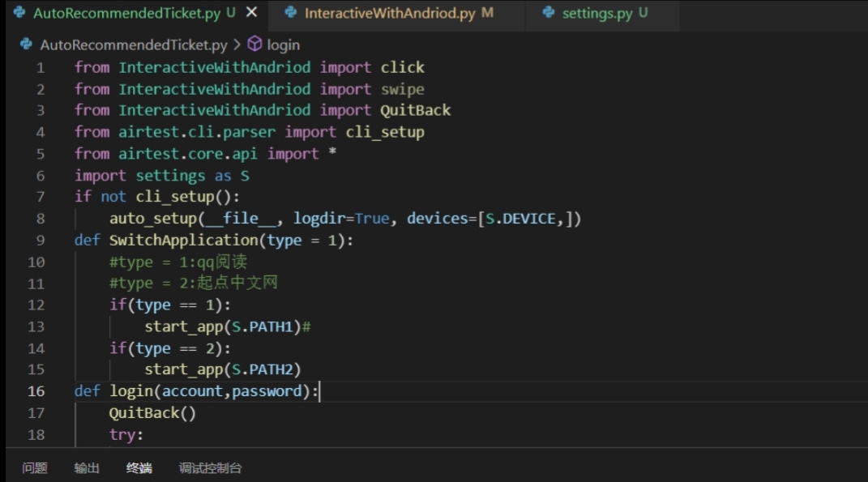This screenshot has width=868, height=482.
Task: Click line number 16 in the gutter
Action: [x=36, y=392]
